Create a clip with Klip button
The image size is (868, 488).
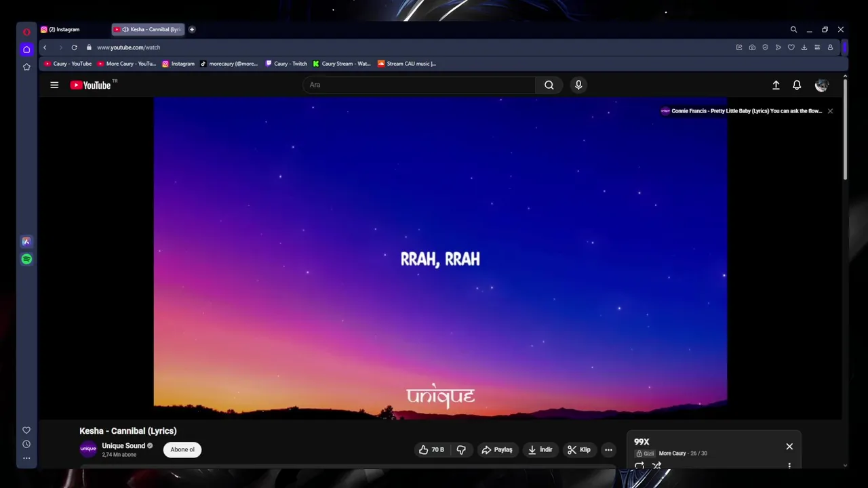tap(579, 449)
